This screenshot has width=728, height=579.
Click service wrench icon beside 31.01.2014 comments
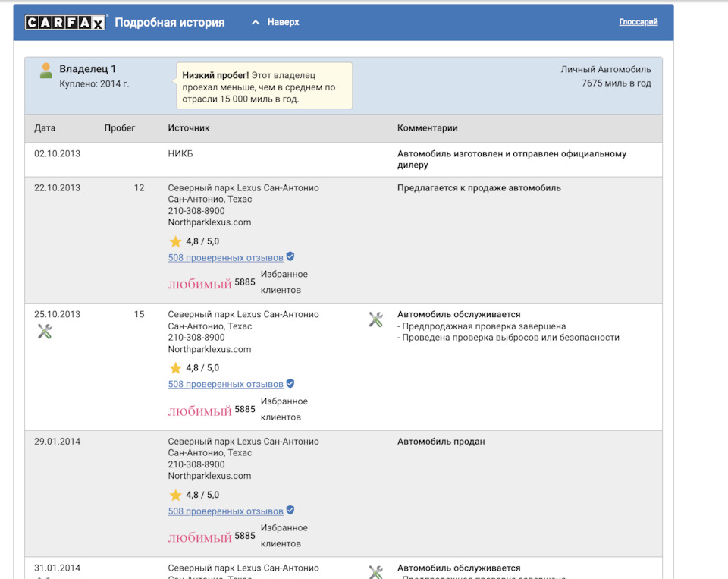tap(375, 572)
